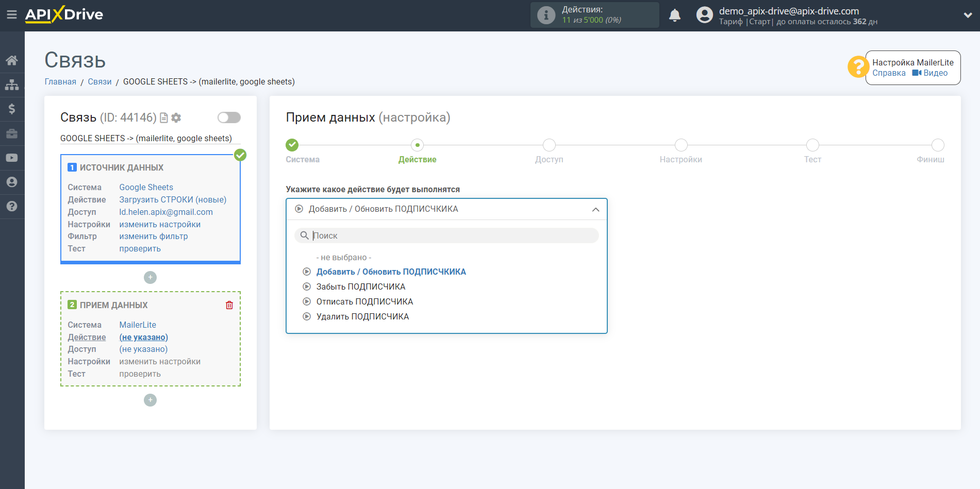Screen dimensions: 980x489
Task: Go to Действие step
Action: 418,145
